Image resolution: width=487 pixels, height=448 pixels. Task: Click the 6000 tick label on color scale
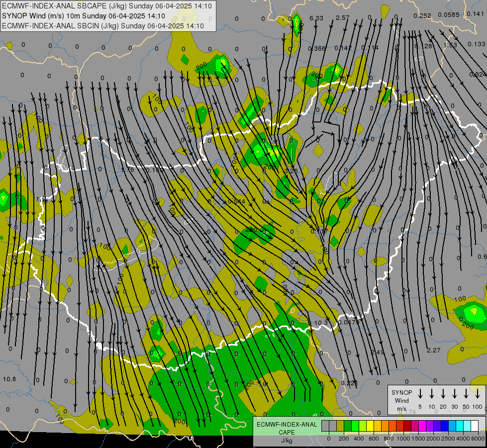(478, 439)
